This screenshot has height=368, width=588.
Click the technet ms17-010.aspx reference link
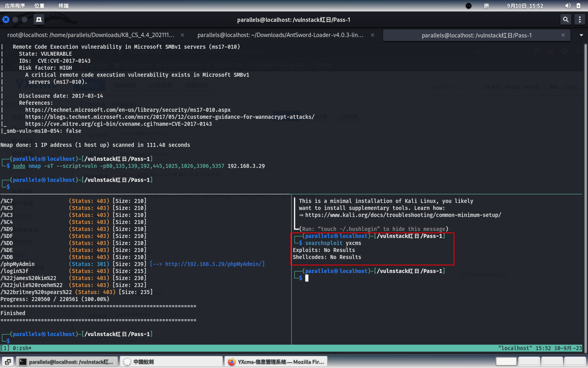[128, 110]
